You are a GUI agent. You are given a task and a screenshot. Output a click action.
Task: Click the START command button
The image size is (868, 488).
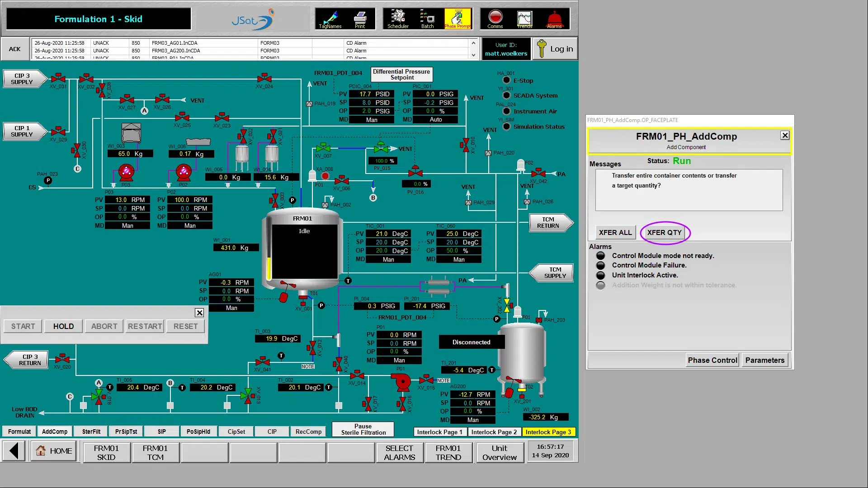pyautogui.click(x=23, y=326)
